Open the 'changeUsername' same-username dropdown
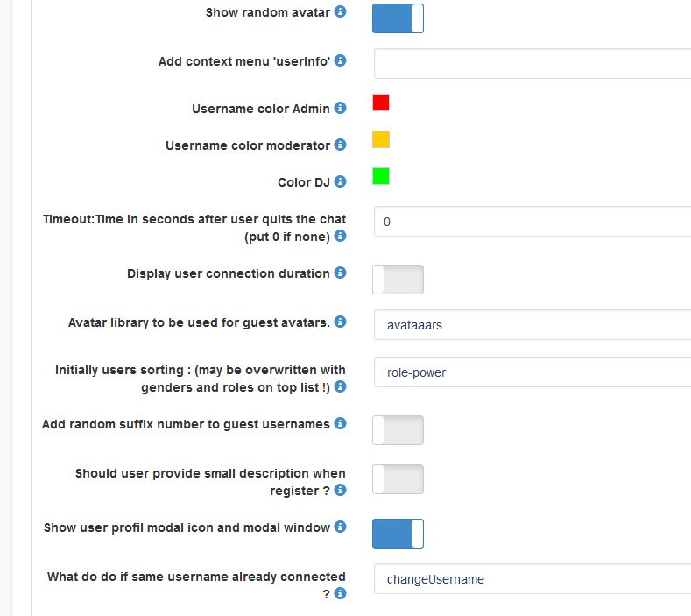The image size is (691, 616). coord(532,579)
